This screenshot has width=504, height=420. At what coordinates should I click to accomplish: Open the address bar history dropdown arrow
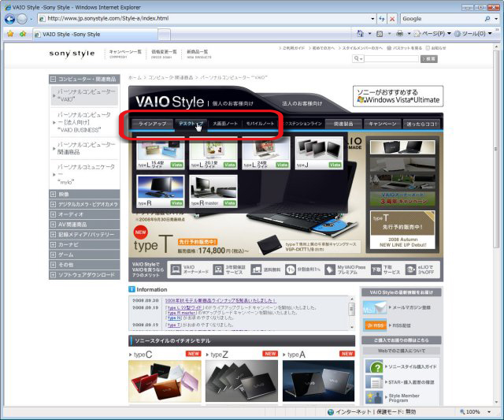point(372,19)
